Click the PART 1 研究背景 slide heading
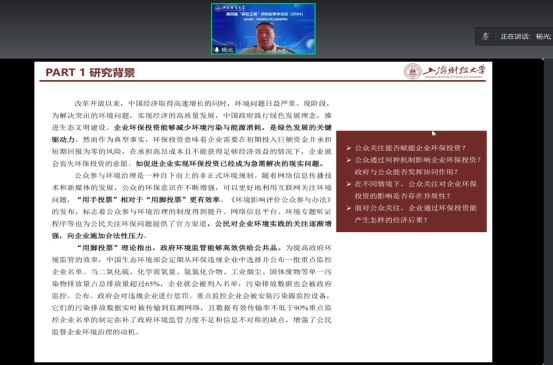The height and width of the screenshot is (365, 553). tap(90, 72)
